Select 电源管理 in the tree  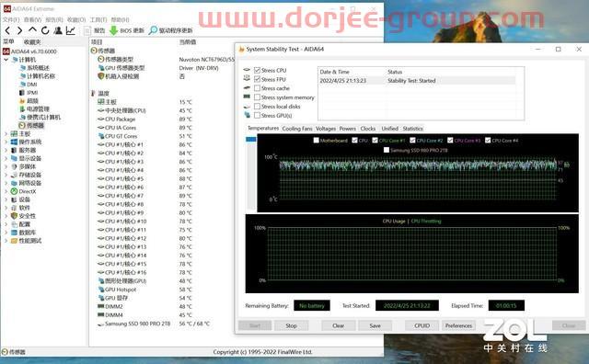tap(38, 109)
